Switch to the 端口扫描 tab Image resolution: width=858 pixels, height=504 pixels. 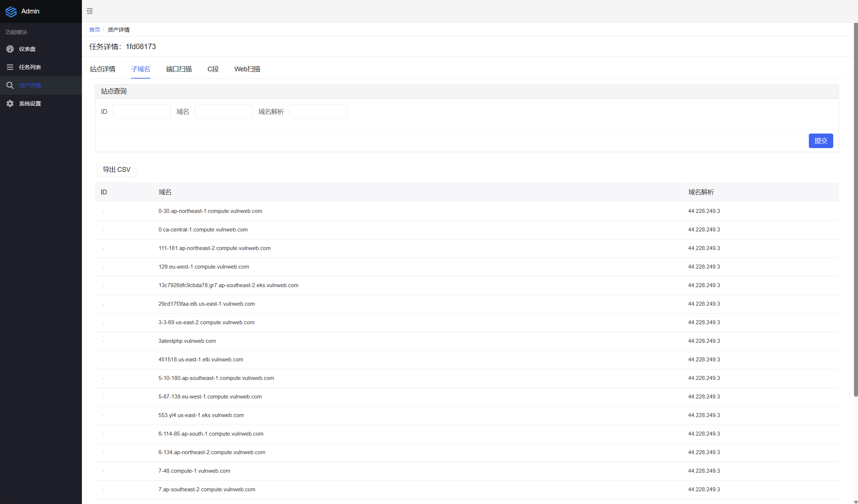(x=179, y=69)
